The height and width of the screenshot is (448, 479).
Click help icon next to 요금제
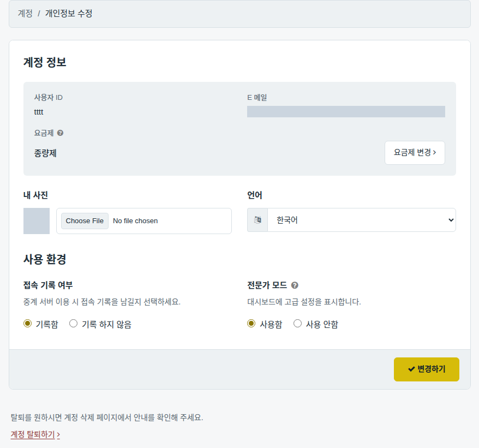[60, 133]
